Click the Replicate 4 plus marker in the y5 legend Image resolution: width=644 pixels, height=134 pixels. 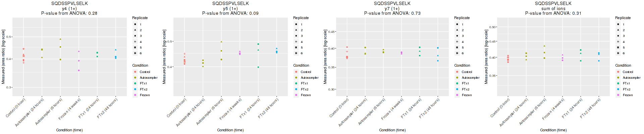click(296, 42)
